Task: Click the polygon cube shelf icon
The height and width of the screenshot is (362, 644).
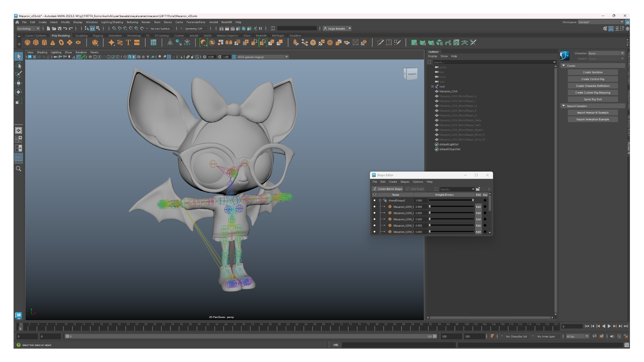Action: click(x=36, y=43)
